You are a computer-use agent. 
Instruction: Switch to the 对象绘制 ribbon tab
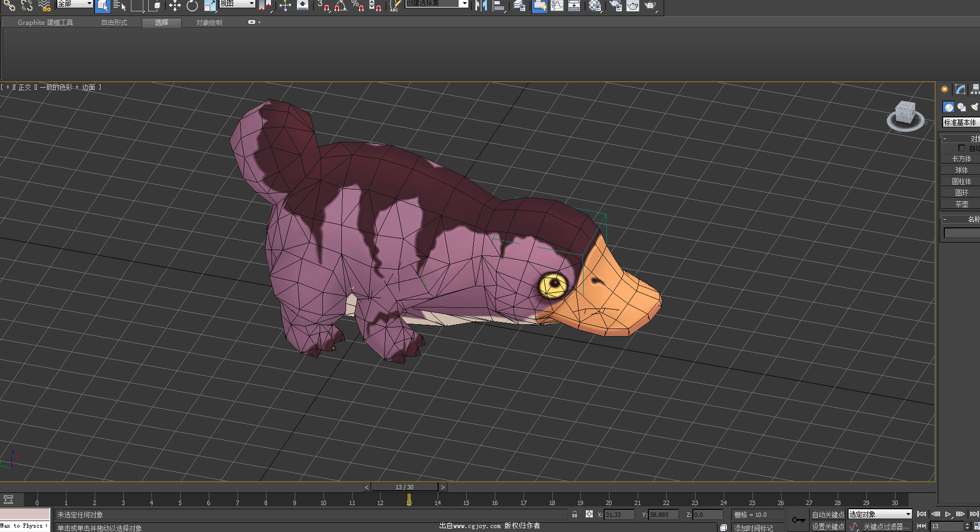point(209,23)
